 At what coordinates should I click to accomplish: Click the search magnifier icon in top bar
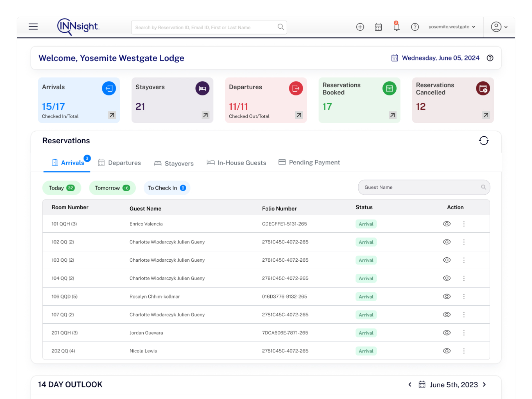281,27
